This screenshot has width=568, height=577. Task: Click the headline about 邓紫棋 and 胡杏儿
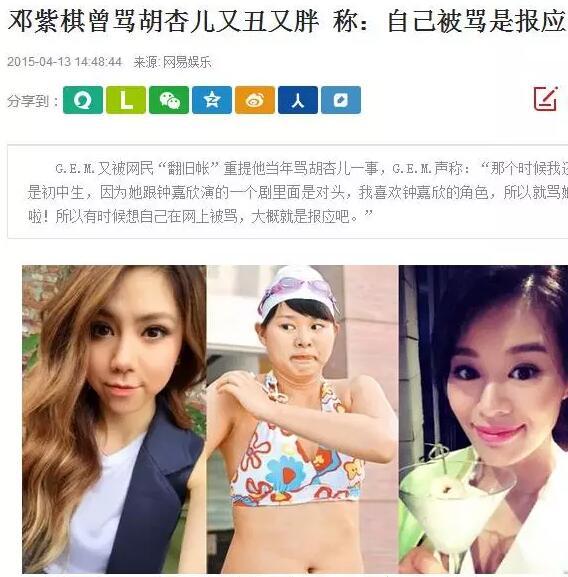(x=286, y=21)
